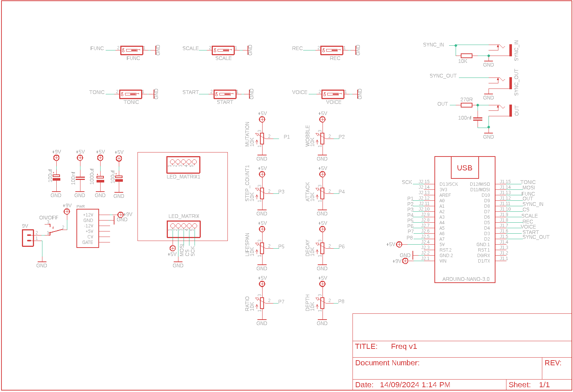Click the 100nf capacitor near +5V supply
The width and height of the screenshot is (573, 392).
click(x=80, y=178)
